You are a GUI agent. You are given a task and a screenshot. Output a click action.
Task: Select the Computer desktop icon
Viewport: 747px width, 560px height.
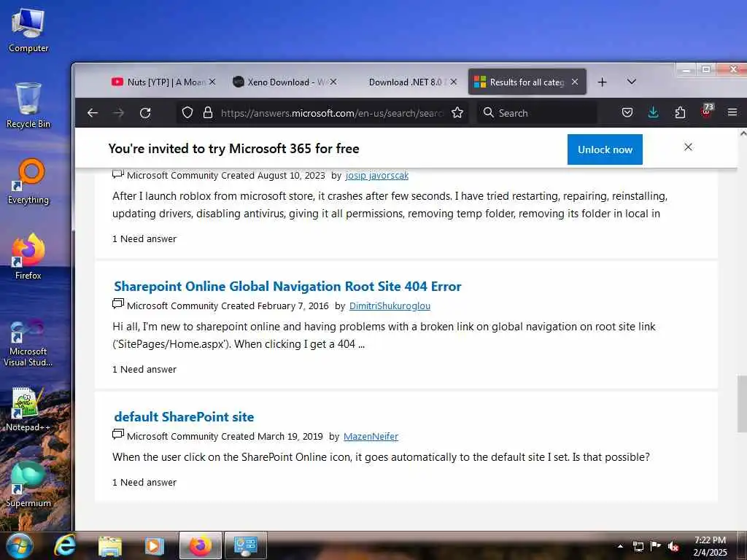click(x=28, y=31)
